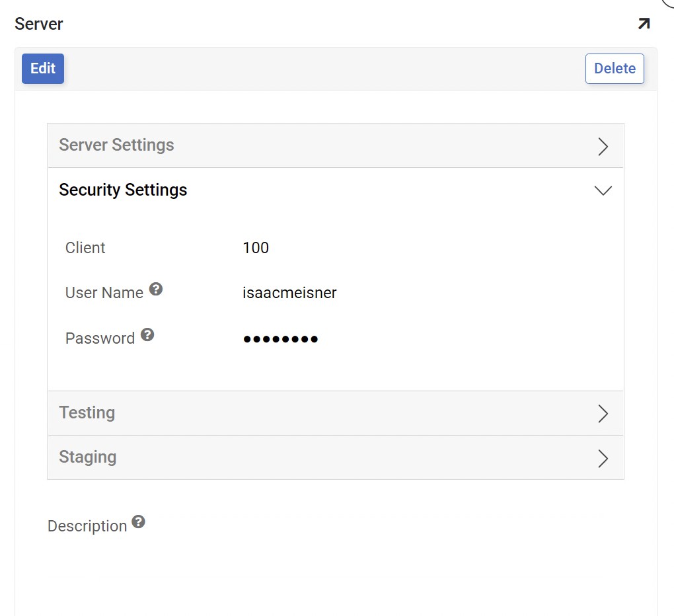
Task: Click the Description label area
Action: (x=87, y=525)
